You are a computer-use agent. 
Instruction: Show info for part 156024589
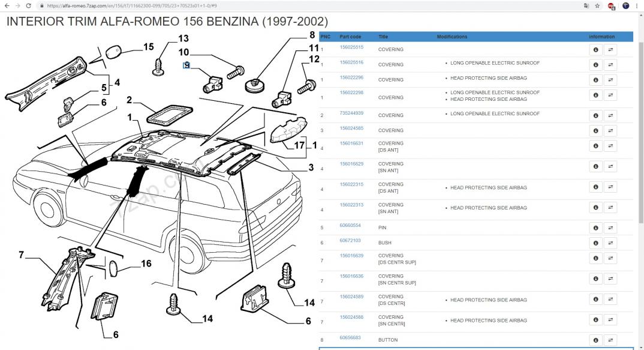[595, 300]
